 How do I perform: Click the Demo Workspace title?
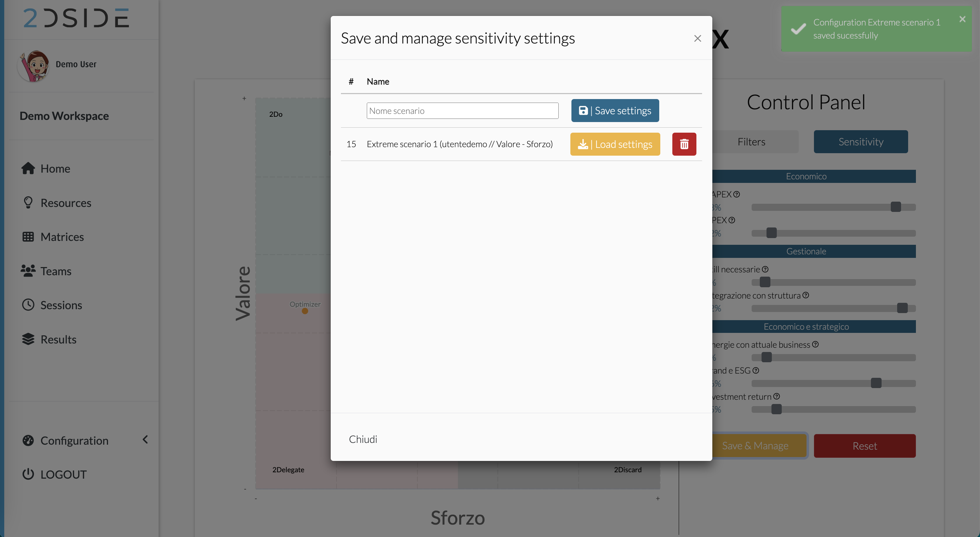(64, 116)
